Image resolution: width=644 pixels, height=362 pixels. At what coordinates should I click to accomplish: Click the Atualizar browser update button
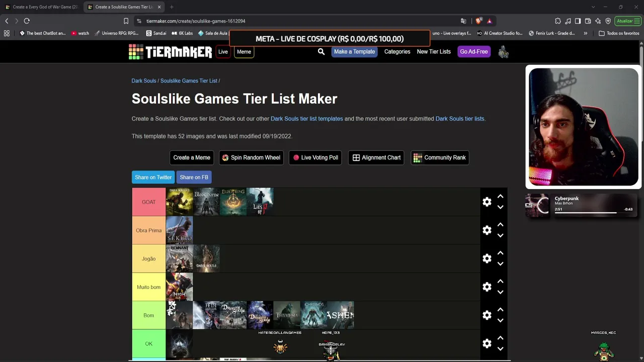628,21
